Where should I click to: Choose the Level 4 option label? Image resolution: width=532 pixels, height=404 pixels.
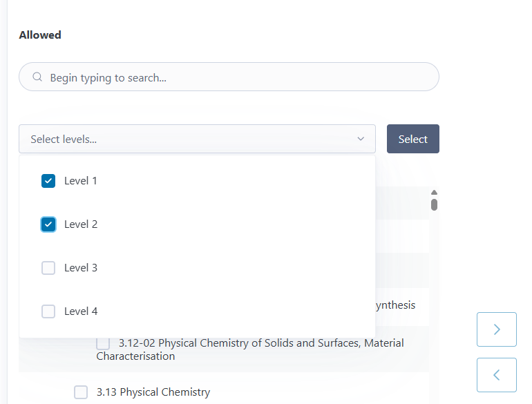81,311
